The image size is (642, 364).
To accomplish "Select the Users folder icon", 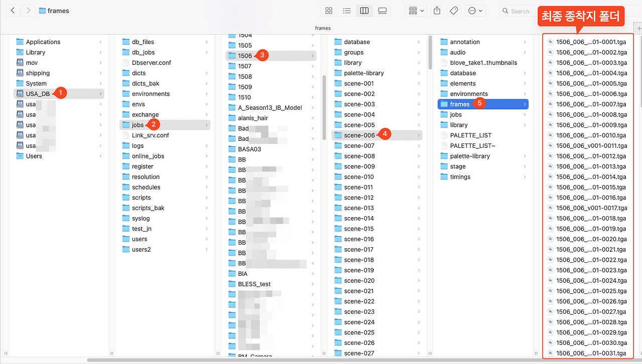I will (x=20, y=156).
